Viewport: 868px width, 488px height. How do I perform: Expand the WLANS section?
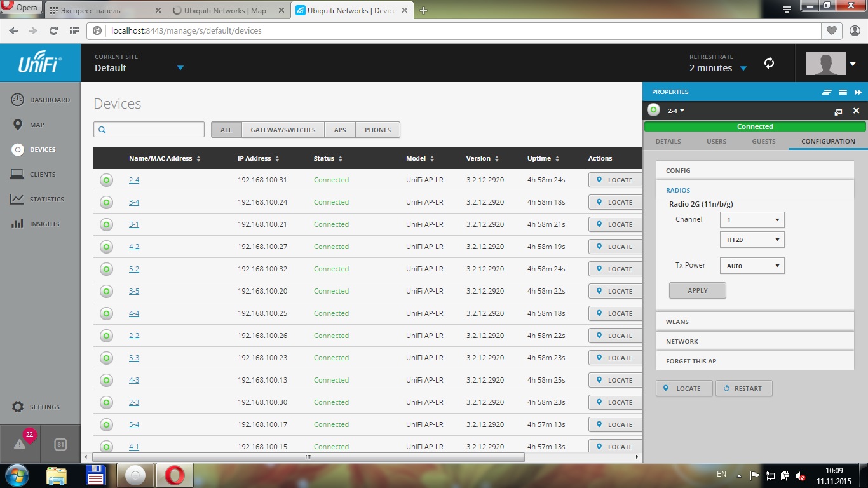pos(755,322)
